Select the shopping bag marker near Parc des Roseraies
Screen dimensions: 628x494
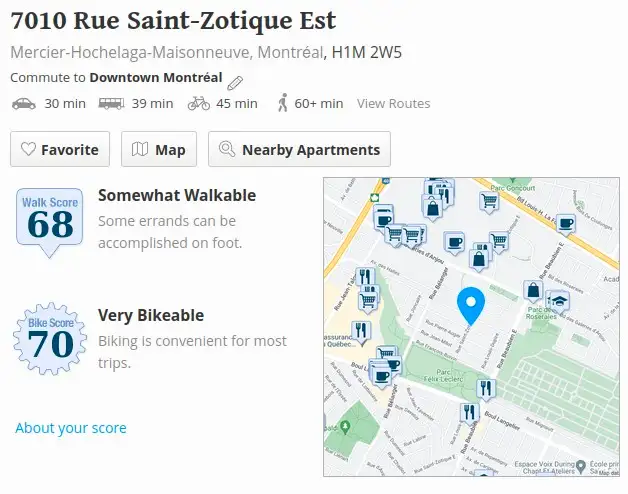pos(533,291)
